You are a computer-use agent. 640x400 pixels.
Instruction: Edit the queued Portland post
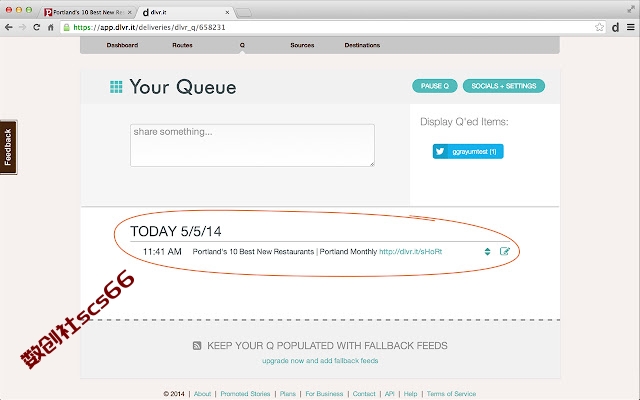(505, 251)
